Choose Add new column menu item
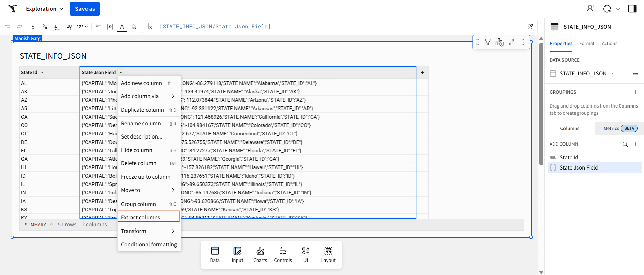 [149, 83]
